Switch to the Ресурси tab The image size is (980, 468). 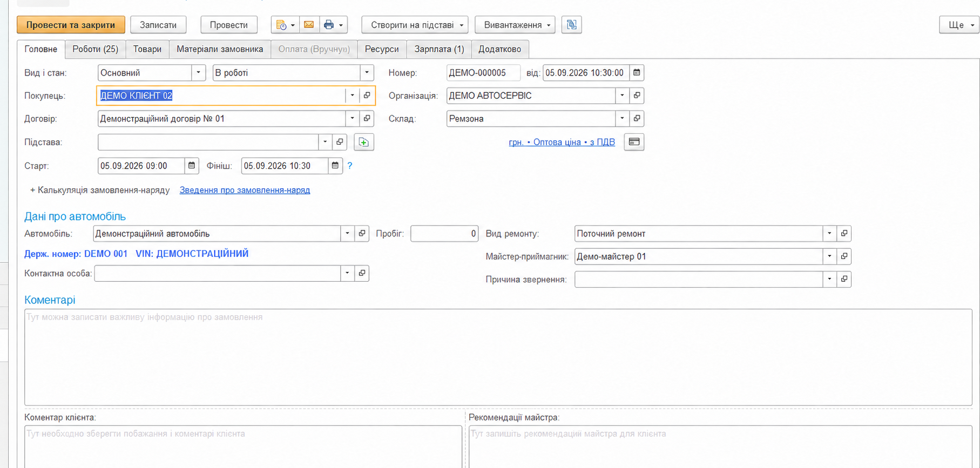(x=382, y=49)
